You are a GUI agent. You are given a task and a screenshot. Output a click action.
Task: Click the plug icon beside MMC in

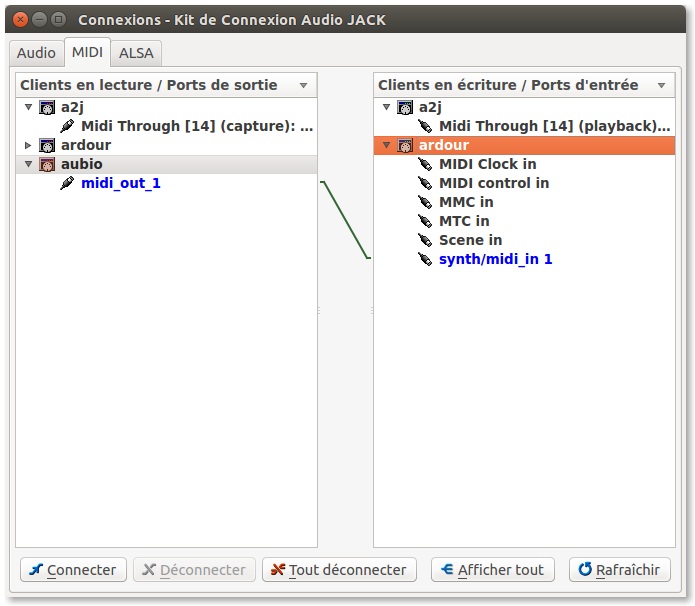[x=425, y=202]
